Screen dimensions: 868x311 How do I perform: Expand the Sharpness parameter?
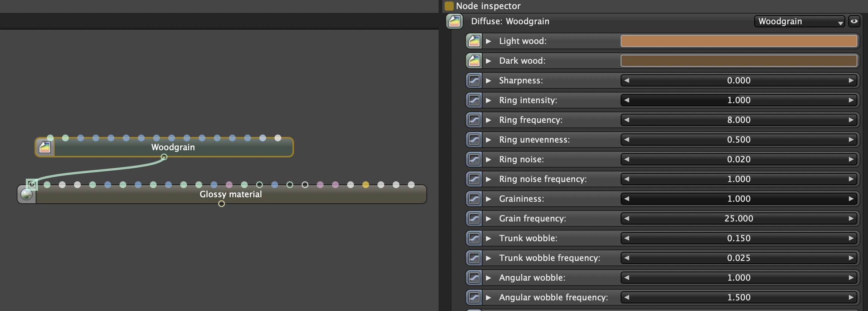(489, 80)
